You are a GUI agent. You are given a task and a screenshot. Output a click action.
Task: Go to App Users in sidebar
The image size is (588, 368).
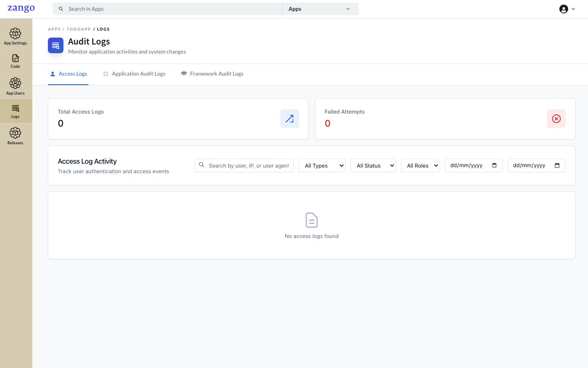click(x=16, y=86)
